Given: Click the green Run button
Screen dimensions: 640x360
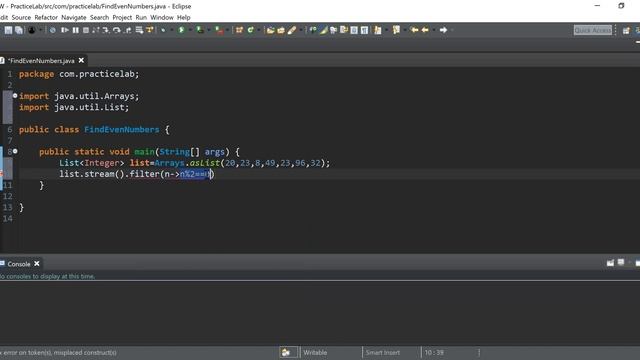Looking at the screenshot, I should tap(181, 30).
